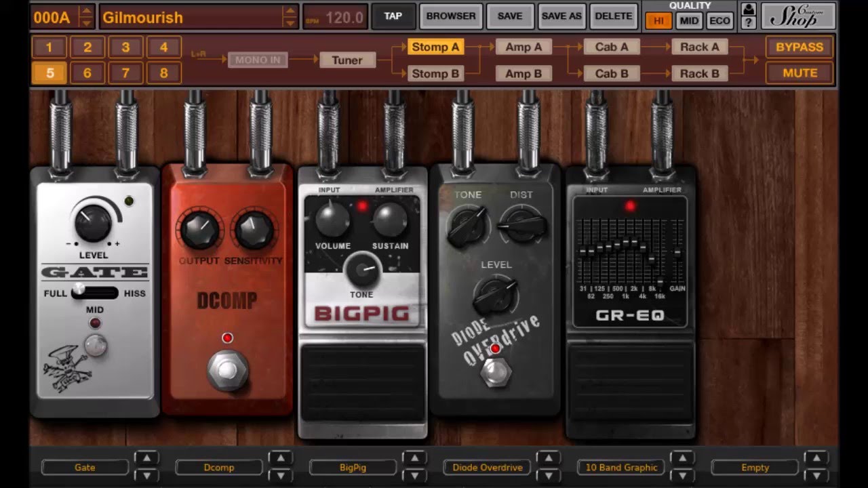This screenshot has height=488, width=868.
Task: Select HI quality mode
Action: 659,20
